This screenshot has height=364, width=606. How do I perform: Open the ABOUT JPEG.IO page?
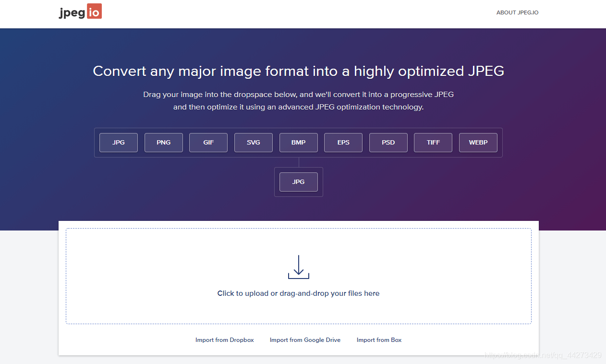(x=517, y=12)
